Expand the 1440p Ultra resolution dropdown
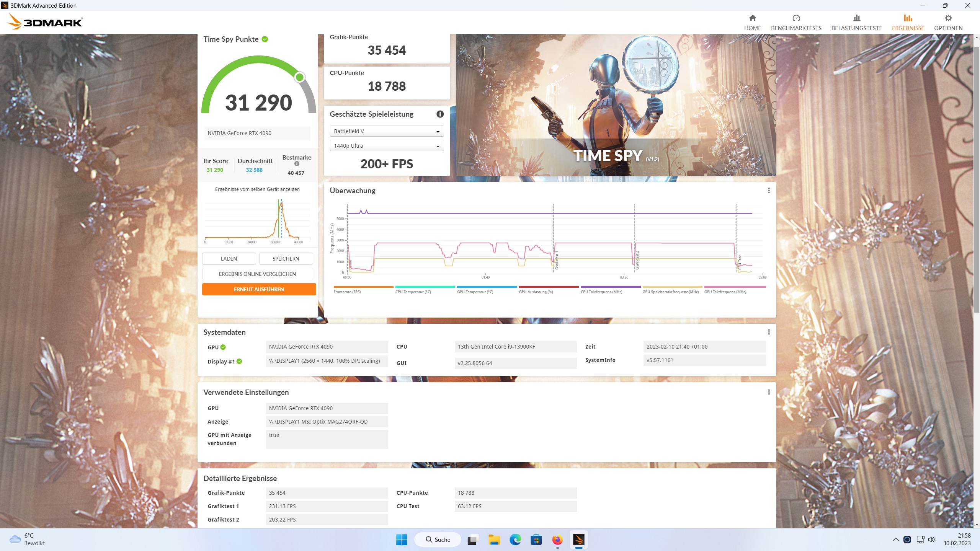The height and width of the screenshot is (551, 980). (386, 146)
